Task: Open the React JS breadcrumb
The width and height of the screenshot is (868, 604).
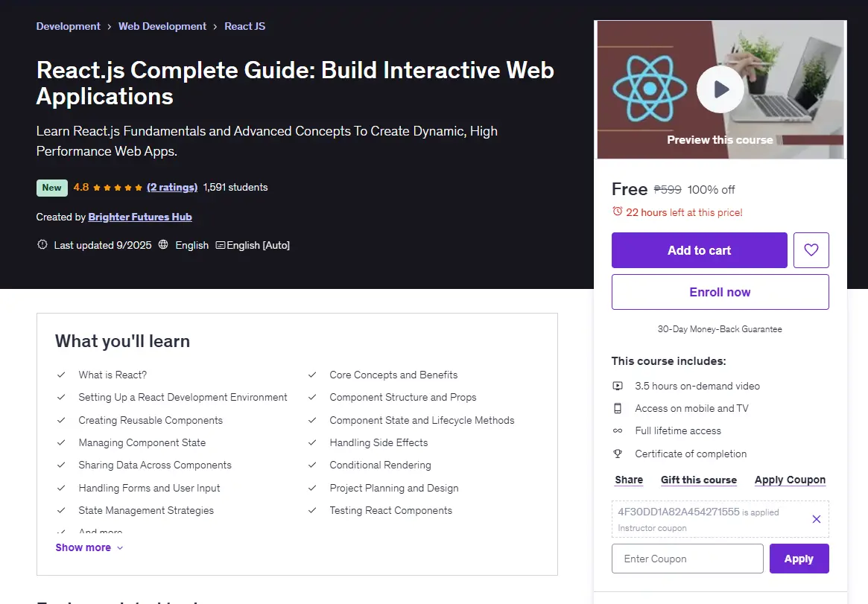Action: [244, 26]
